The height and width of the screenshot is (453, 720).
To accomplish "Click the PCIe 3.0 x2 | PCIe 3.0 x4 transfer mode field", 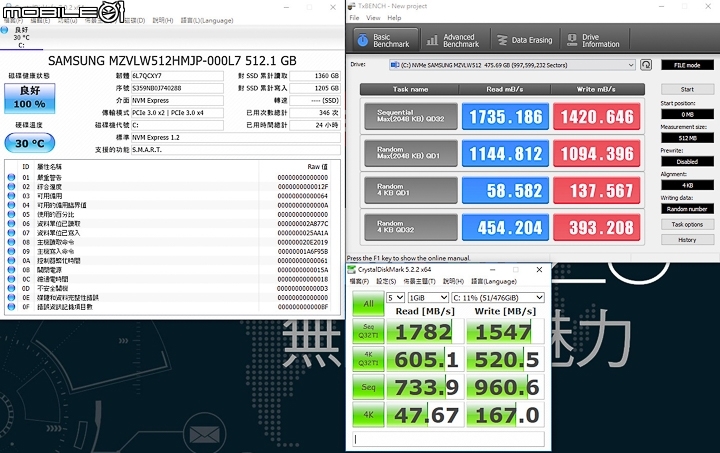I will coord(177,112).
